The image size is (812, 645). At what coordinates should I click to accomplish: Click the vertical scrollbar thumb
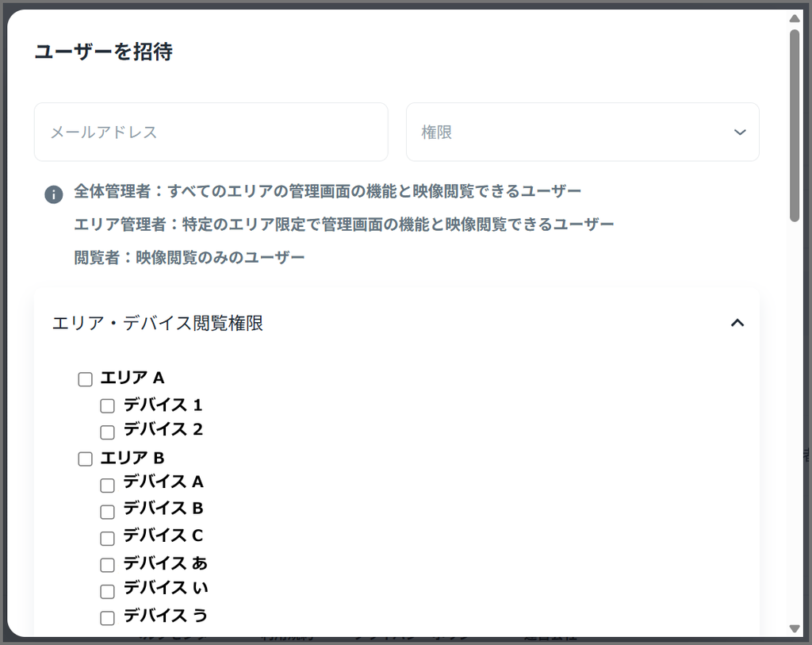click(795, 126)
